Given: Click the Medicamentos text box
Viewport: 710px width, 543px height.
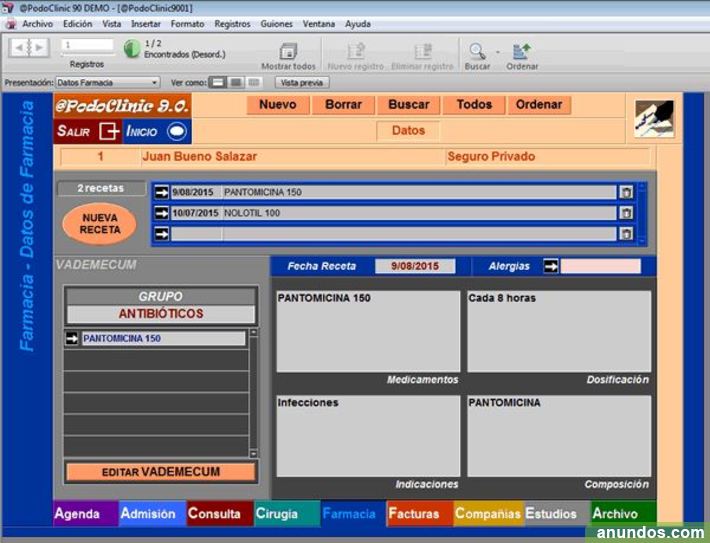Looking at the screenshot, I should pyautogui.click(x=368, y=331).
